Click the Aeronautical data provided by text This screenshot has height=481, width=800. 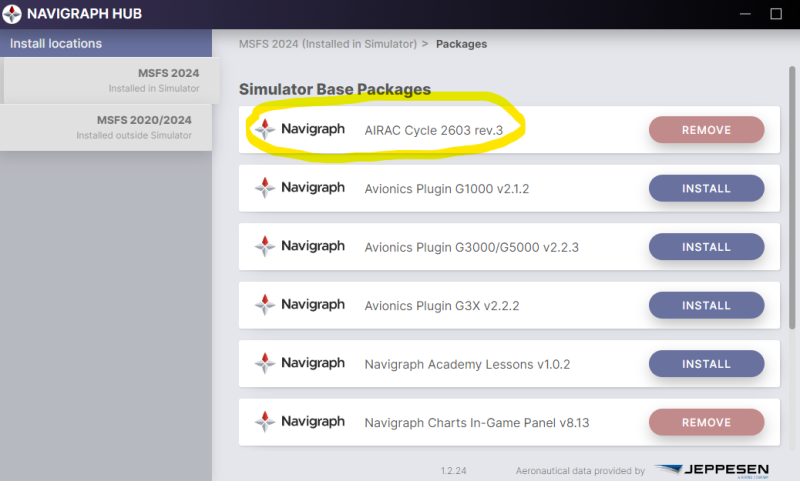click(x=580, y=471)
